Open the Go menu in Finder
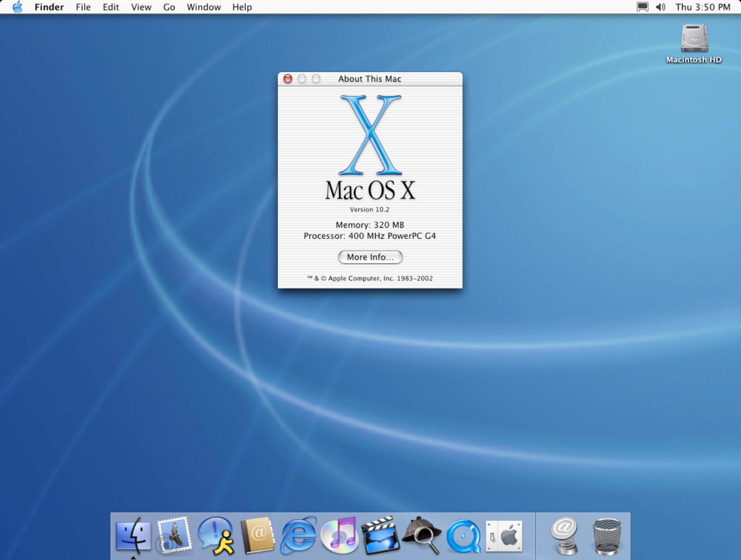The height and width of the screenshot is (560, 741). (x=169, y=7)
